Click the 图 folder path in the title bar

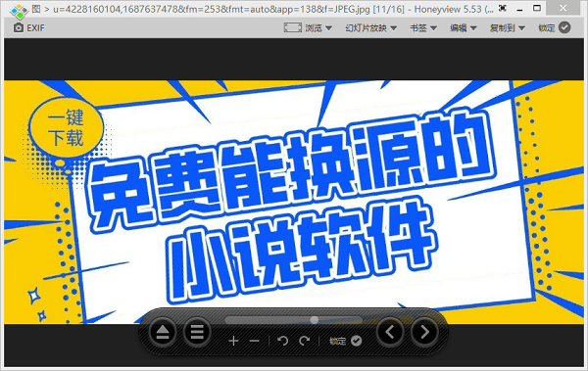(36, 9)
